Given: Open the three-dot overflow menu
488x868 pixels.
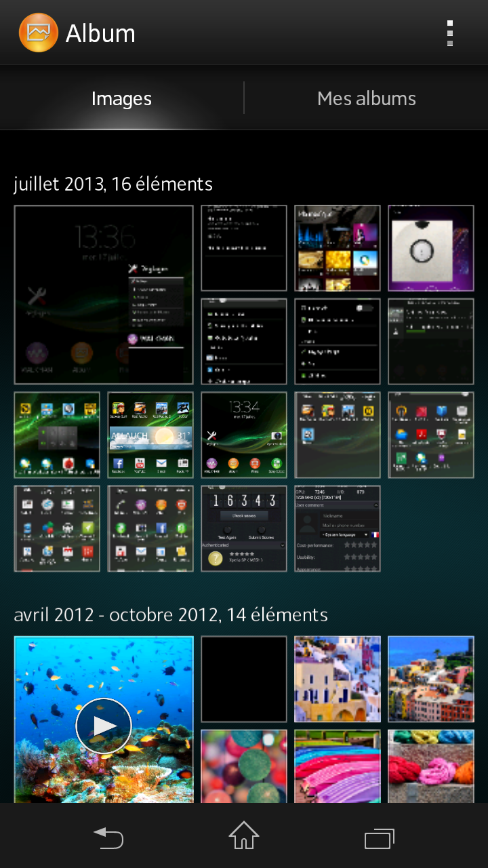Looking at the screenshot, I should (450, 33).
